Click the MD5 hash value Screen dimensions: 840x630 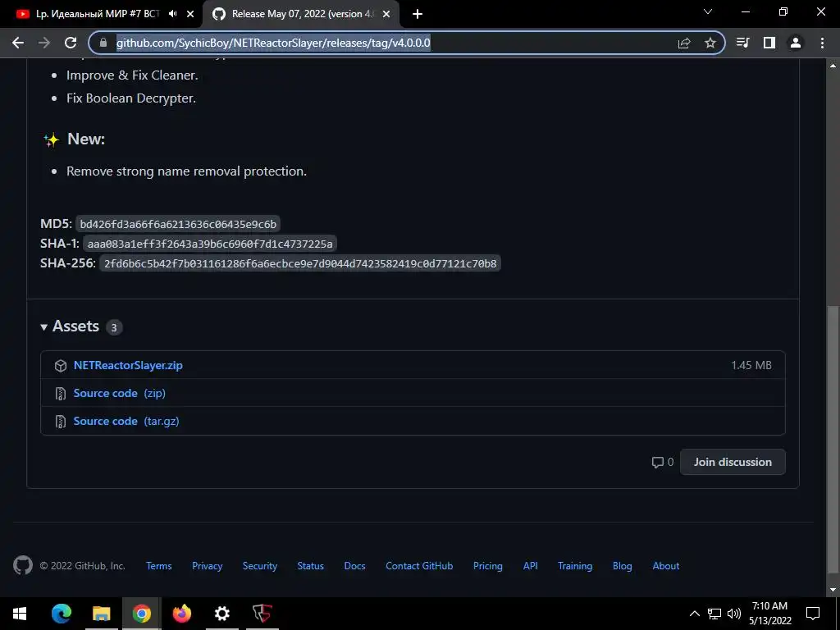pyautogui.click(x=178, y=224)
